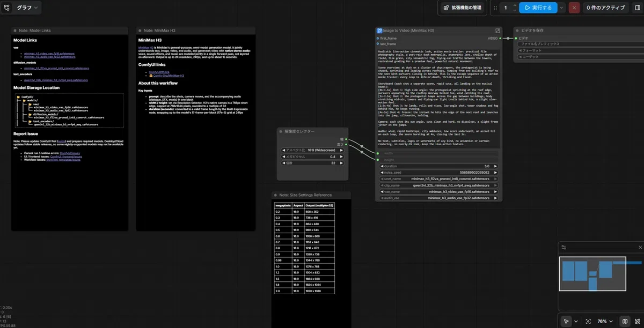Click the first_frame input socket
The height and width of the screenshot is (328, 644).
378,39
